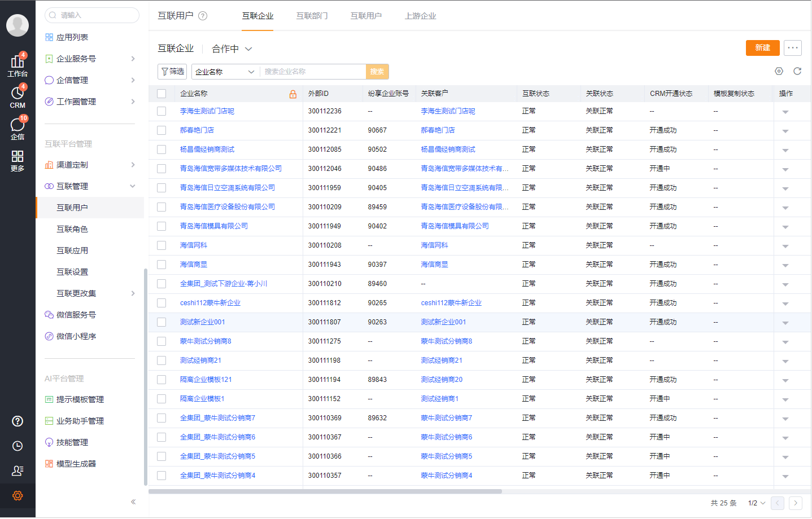Open 企信 messaging from the dark sidebar

coord(18,125)
